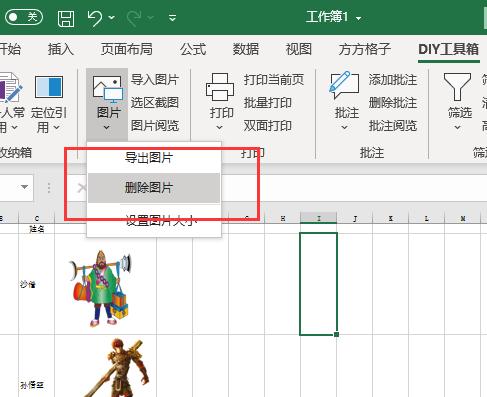Select the 沙僧 character image
Screen dimensions: 487x397
[100, 287]
